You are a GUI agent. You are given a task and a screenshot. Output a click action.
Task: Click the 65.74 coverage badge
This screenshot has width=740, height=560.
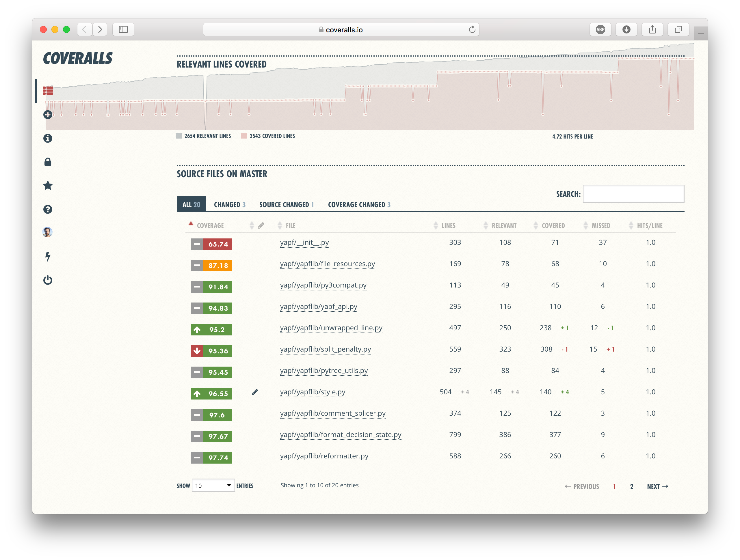click(x=211, y=244)
